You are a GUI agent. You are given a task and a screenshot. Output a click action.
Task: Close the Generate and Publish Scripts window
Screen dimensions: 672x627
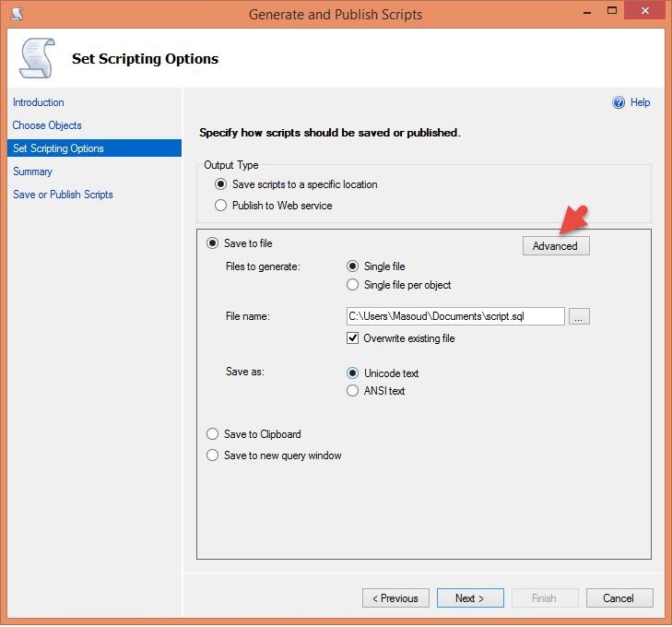[644, 11]
